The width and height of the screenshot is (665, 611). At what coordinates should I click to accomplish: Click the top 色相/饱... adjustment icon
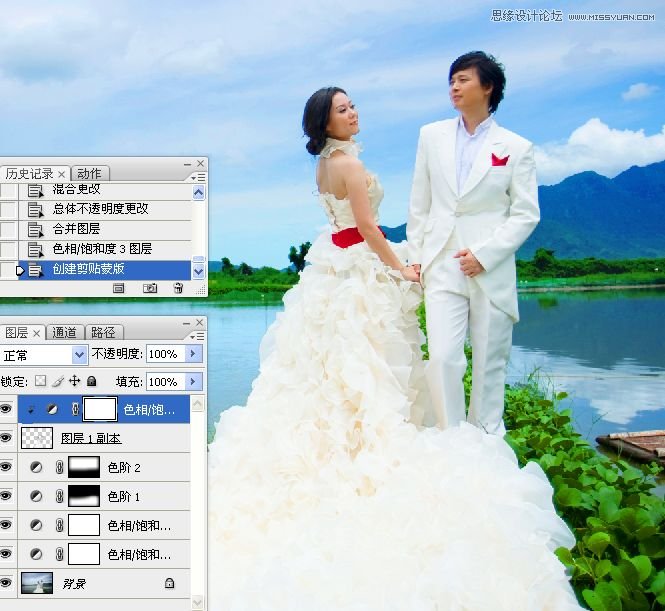click(x=52, y=409)
